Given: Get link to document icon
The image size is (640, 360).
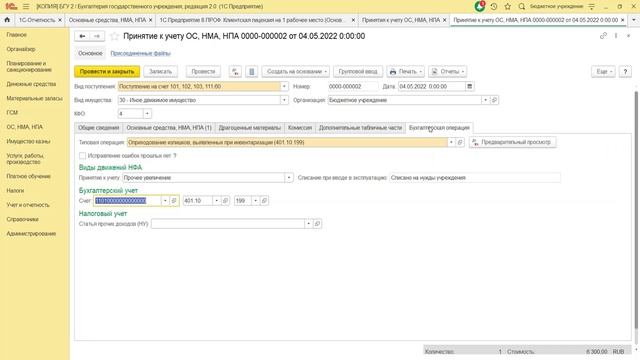Looking at the screenshot, I should [603, 36].
